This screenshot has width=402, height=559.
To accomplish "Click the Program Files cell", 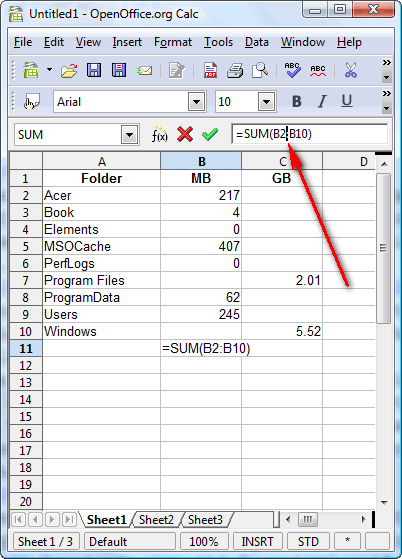I will click(x=102, y=280).
